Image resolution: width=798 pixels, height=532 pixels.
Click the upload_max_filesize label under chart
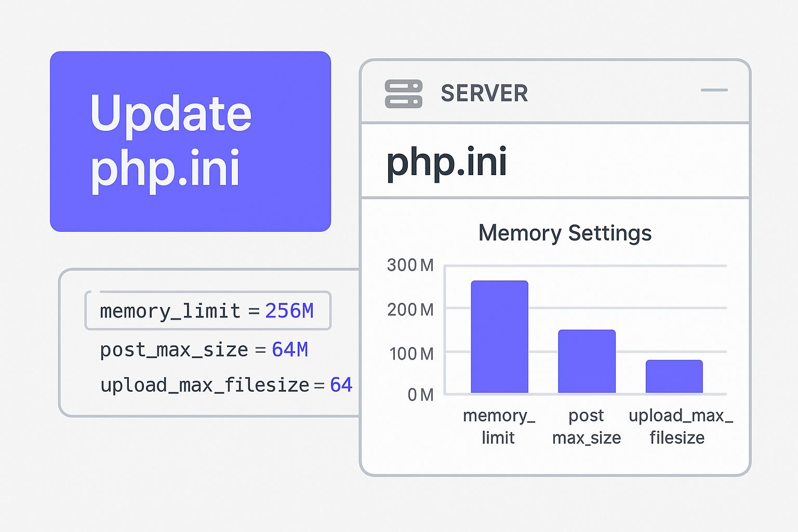680,426
